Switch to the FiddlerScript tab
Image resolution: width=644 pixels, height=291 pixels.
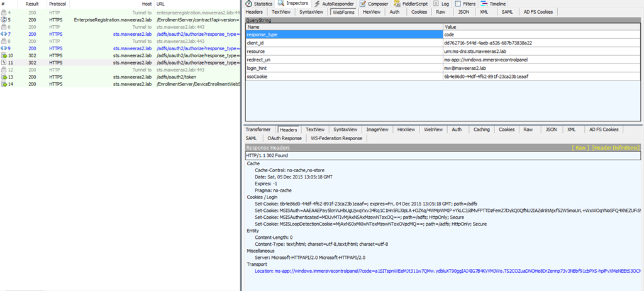(413, 4)
